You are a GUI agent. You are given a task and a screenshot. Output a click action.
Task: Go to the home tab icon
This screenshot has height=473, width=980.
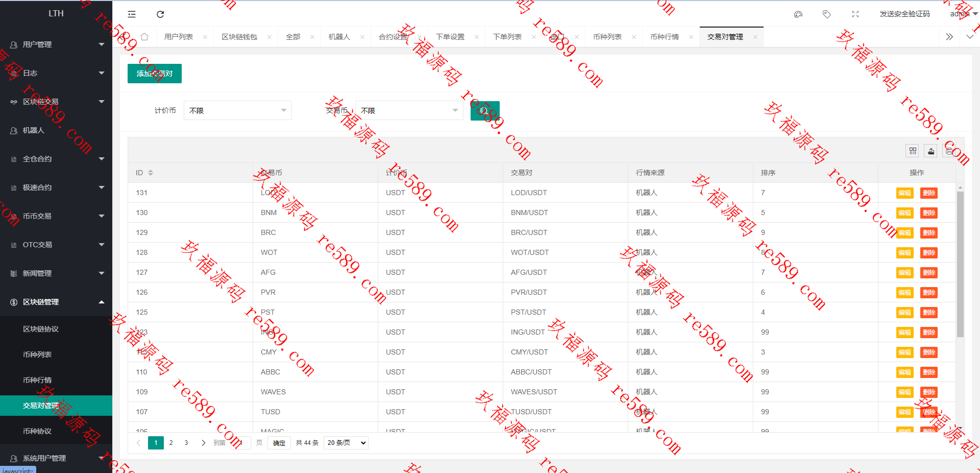tap(144, 37)
